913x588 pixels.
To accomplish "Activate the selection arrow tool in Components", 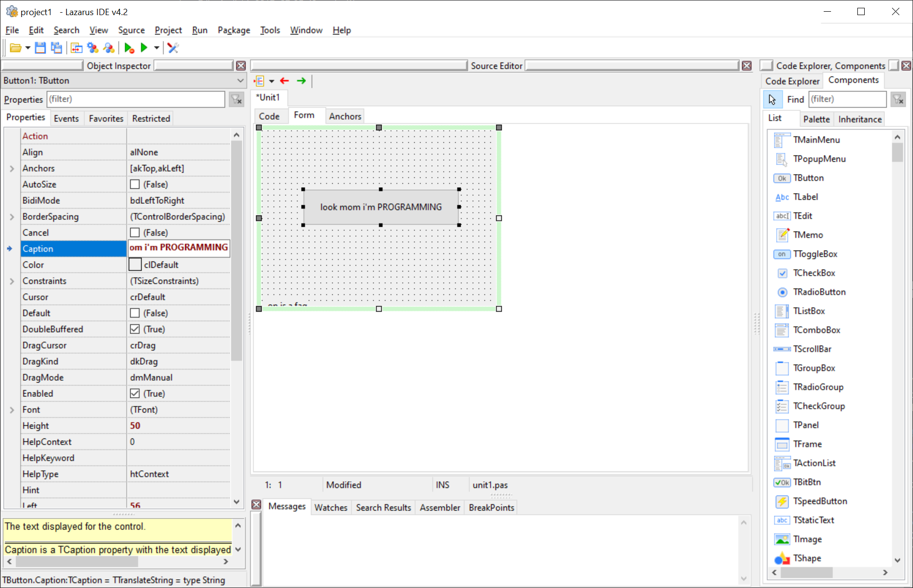I will pyautogui.click(x=772, y=99).
